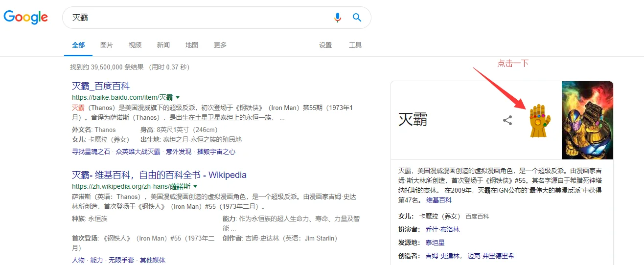Viewport: 644px width, 265px height.
Task: Switch to the 新闻 tab
Action: (163, 45)
